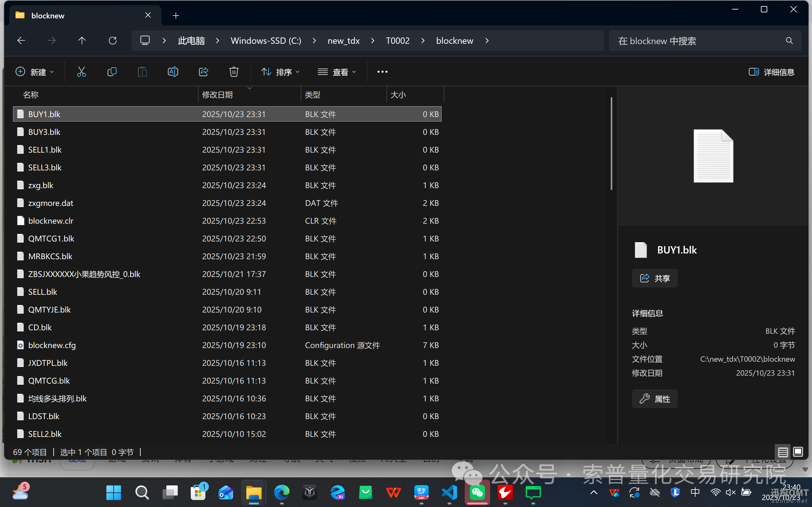The image size is (812, 507).
Task: Open the 排序 sort dropdown
Action: [x=280, y=72]
